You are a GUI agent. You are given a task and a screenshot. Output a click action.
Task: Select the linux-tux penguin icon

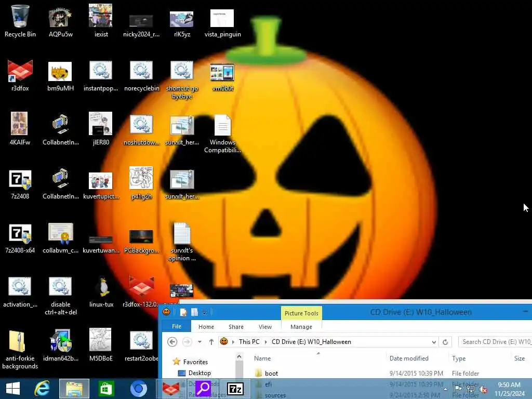coord(101,291)
